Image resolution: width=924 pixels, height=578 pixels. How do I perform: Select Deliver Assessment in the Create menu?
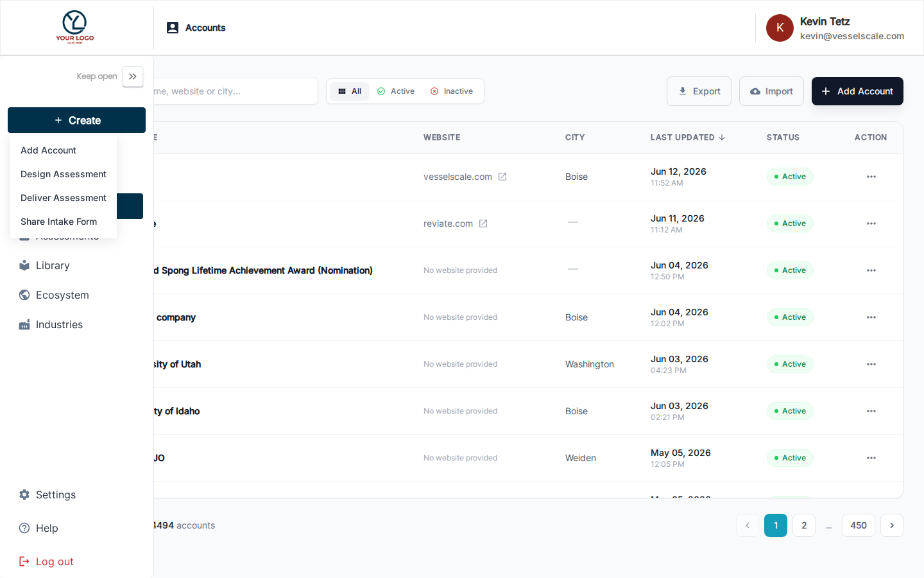(x=64, y=198)
